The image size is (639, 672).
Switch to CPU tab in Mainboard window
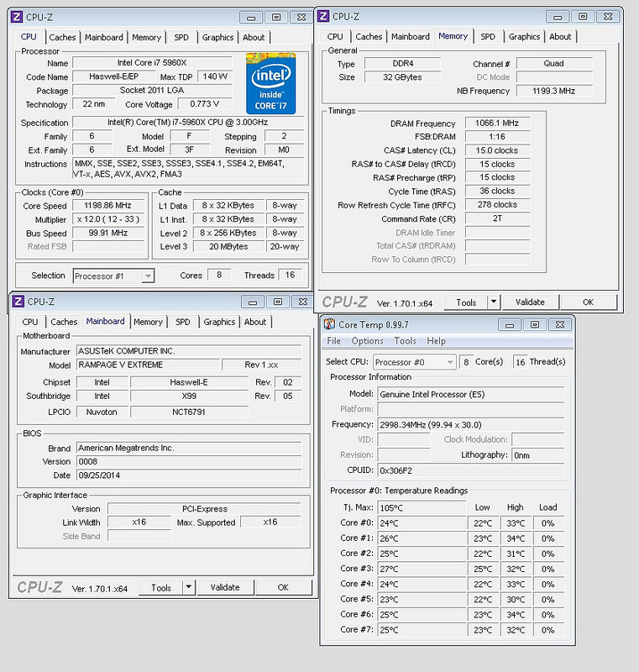(30, 322)
